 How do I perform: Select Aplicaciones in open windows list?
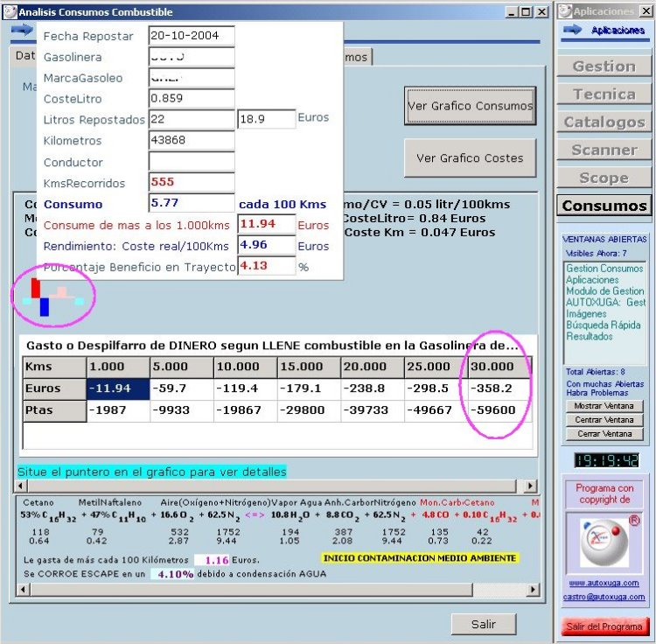(x=592, y=279)
